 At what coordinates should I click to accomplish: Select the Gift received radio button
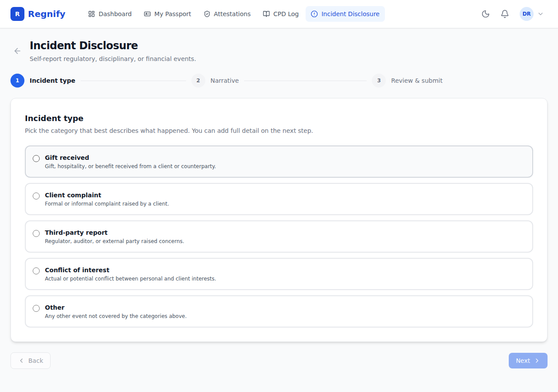[36, 159]
